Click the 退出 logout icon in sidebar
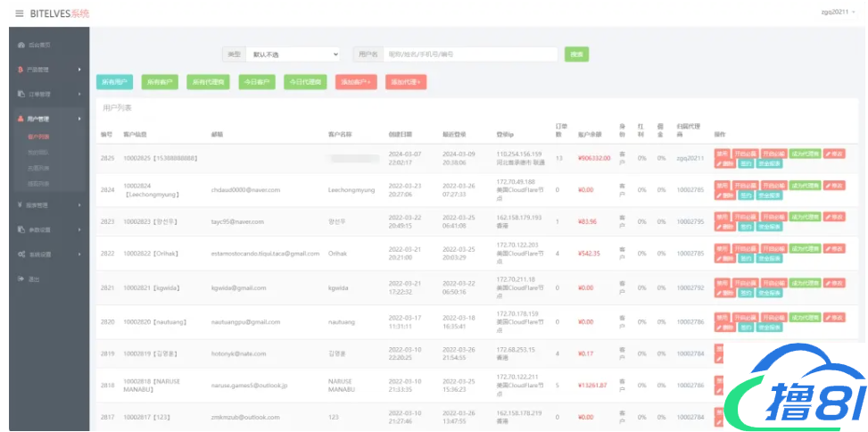The width and height of the screenshot is (868, 432). (x=21, y=279)
